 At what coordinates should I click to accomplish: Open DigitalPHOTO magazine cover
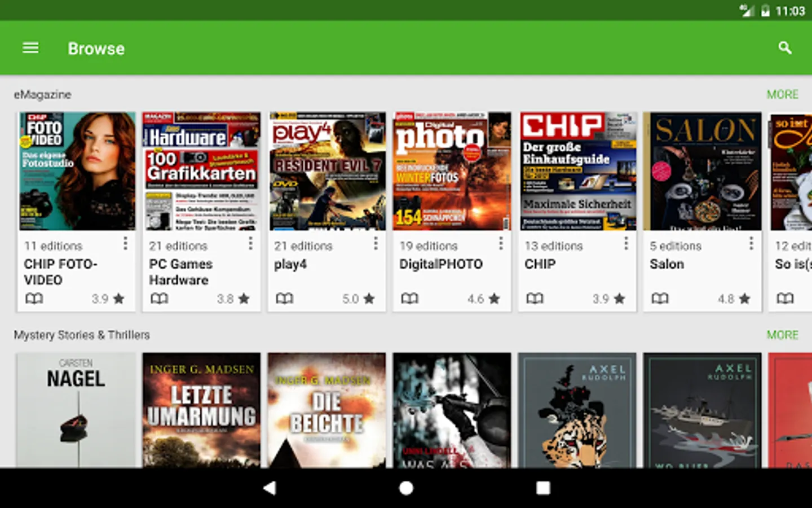click(452, 171)
